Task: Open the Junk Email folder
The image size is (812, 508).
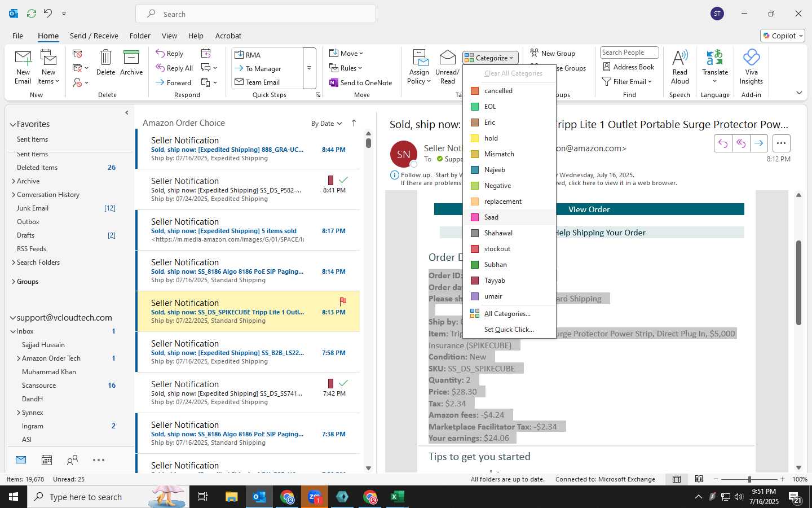Action: (x=33, y=208)
